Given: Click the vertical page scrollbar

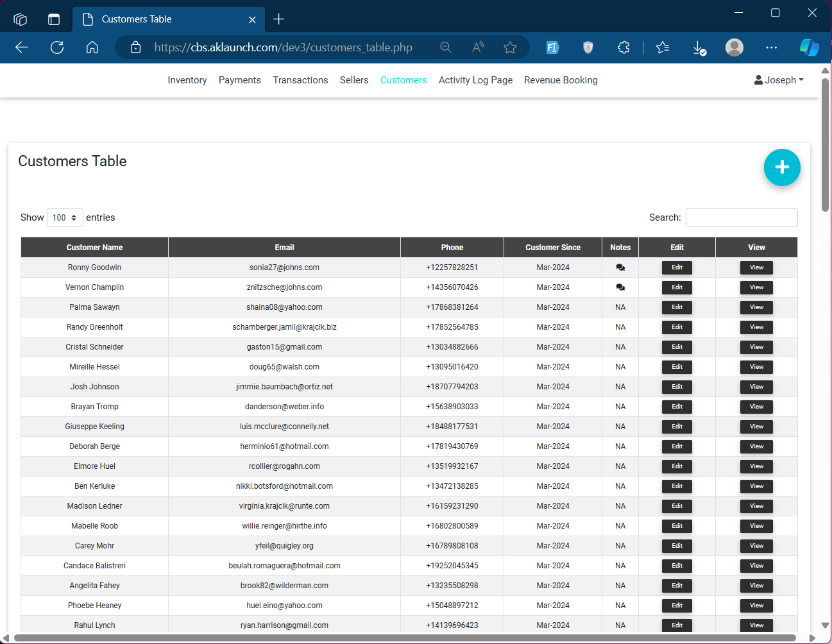Looking at the screenshot, I should [x=825, y=145].
